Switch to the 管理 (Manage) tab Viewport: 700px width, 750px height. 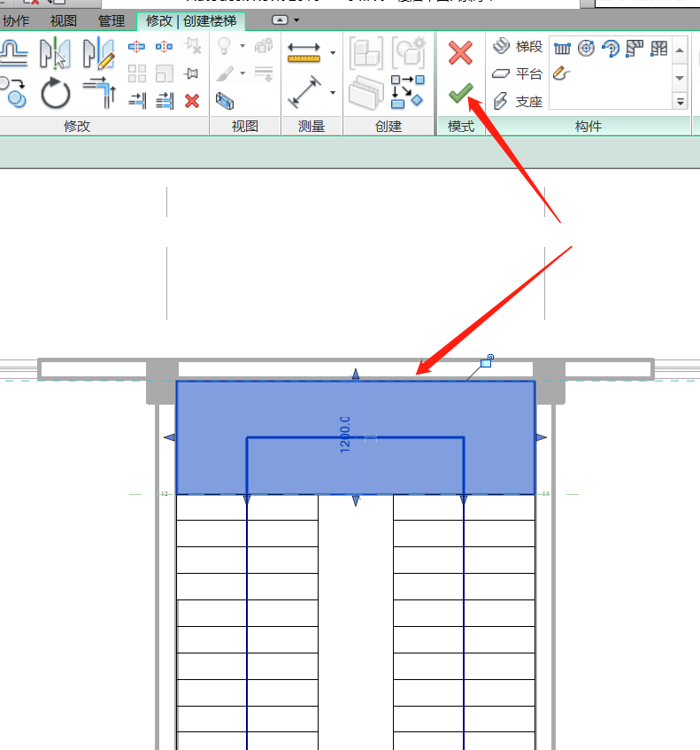click(111, 20)
